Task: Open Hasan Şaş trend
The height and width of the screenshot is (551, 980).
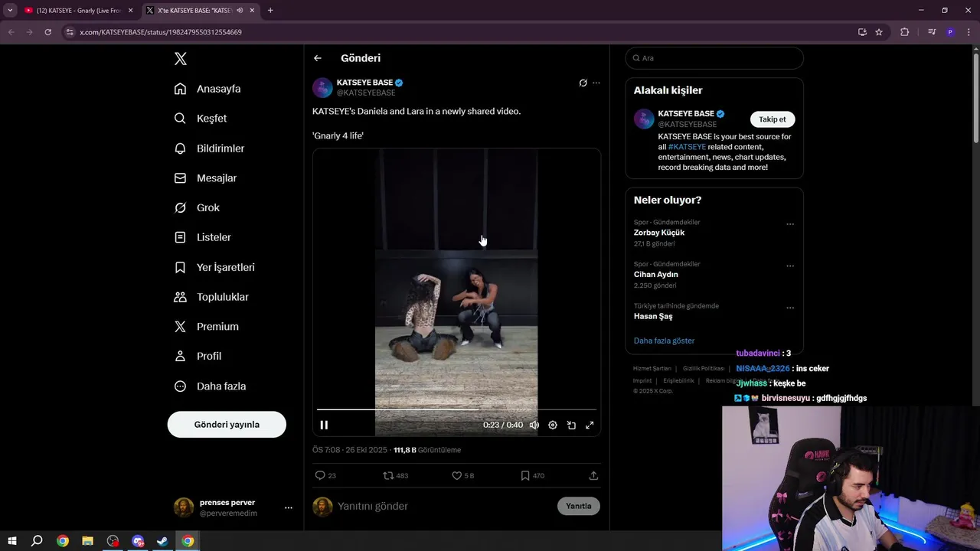Action: click(653, 316)
